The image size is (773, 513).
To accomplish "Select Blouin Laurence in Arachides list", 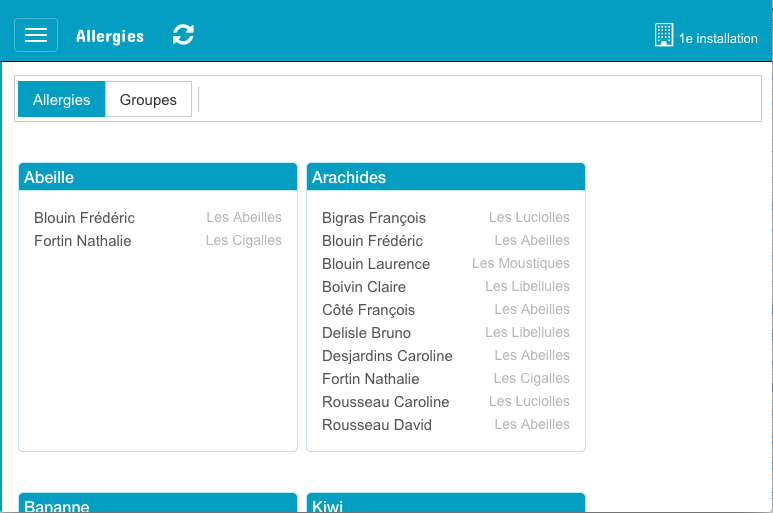I will pyautogui.click(x=376, y=264).
